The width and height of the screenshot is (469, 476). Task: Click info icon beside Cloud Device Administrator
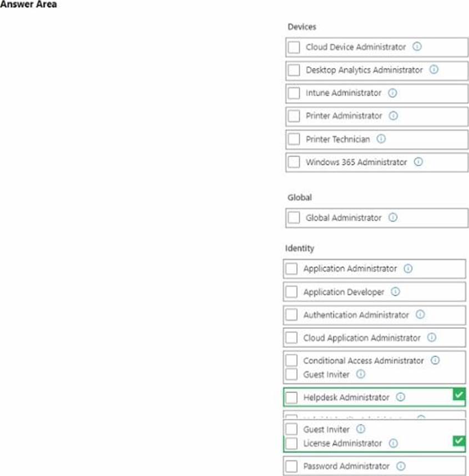(417, 47)
